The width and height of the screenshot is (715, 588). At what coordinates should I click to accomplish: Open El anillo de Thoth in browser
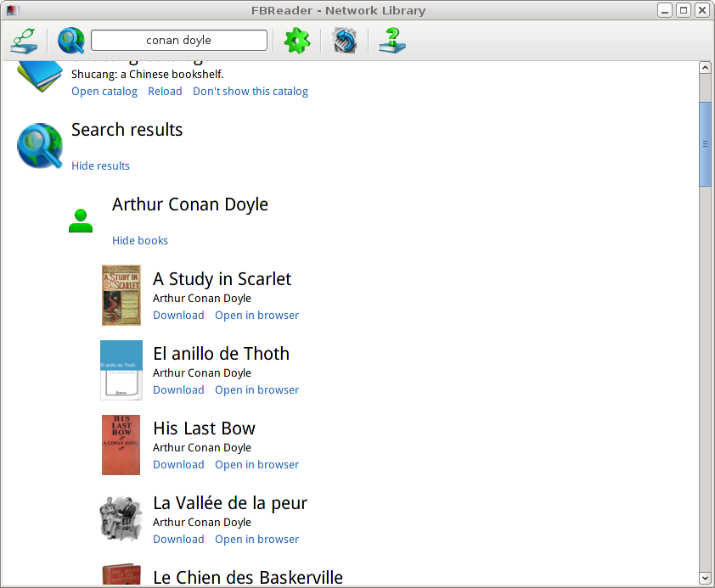tap(256, 389)
